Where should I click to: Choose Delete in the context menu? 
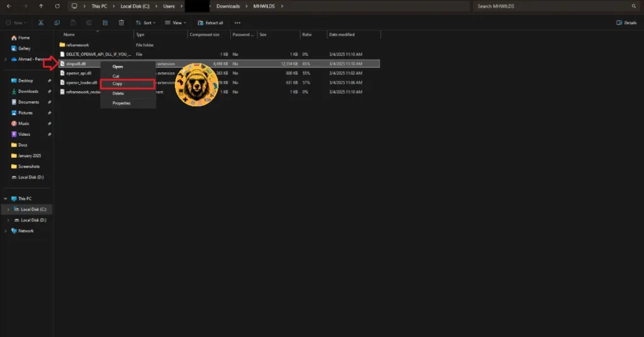click(x=118, y=93)
